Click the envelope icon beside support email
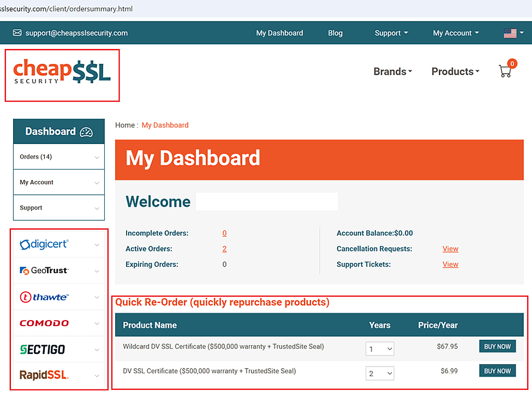This screenshot has width=532, height=403. click(17, 33)
